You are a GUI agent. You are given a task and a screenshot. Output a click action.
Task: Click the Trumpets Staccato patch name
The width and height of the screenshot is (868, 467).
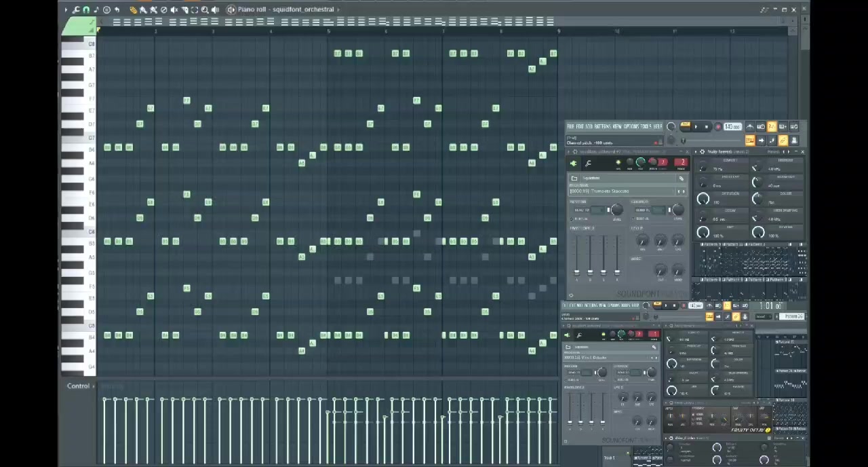tap(610, 191)
